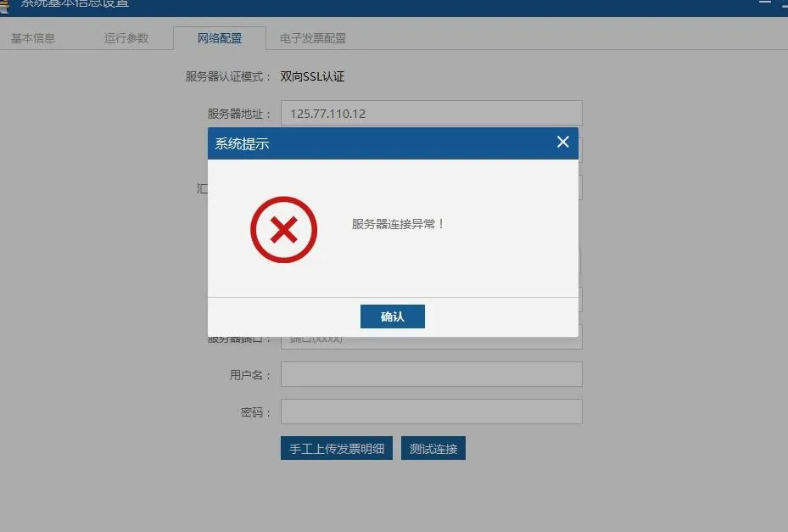This screenshot has height=532, width=788.
Task: Open the 电子发票配置 tab
Action: tap(313, 38)
